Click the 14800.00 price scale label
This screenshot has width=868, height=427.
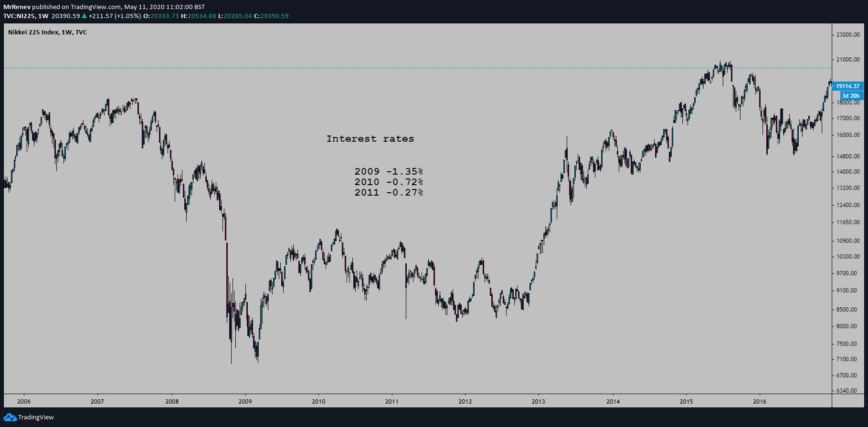tap(848, 156)
